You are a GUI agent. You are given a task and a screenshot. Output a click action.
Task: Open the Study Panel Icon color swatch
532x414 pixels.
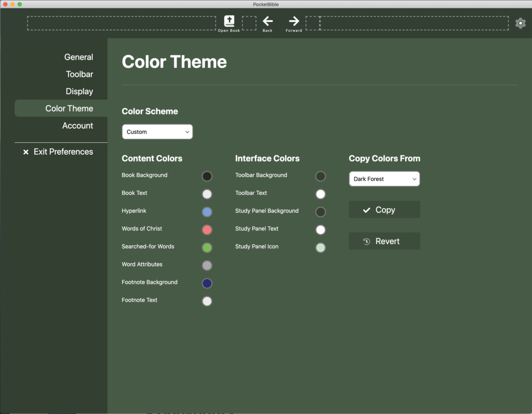point(320,248)
